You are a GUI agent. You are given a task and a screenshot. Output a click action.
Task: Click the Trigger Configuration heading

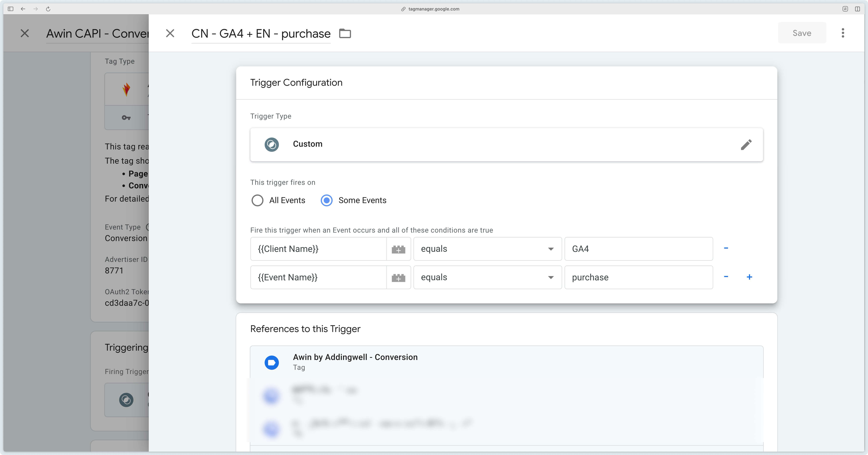coord(296,82)
